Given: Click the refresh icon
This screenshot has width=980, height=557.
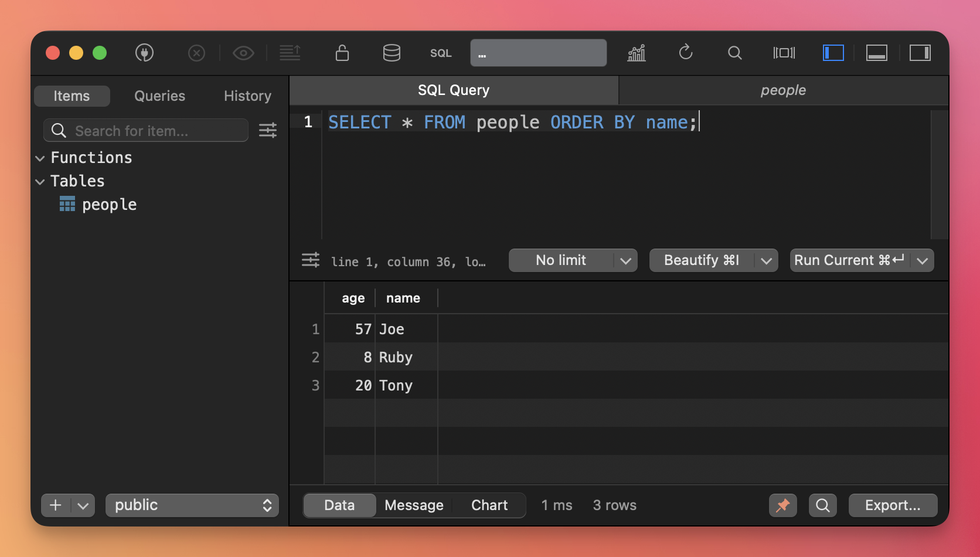Looking at the screenshot, I should point(686,53).
